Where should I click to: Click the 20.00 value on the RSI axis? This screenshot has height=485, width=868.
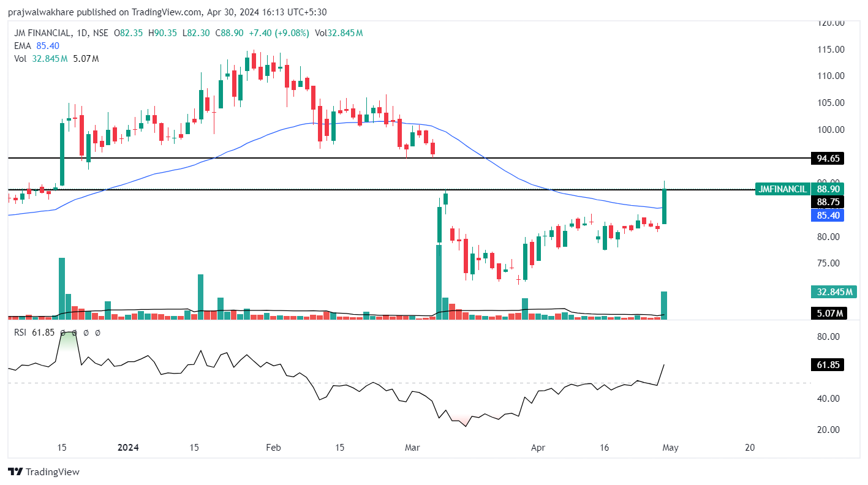[829, 430]
